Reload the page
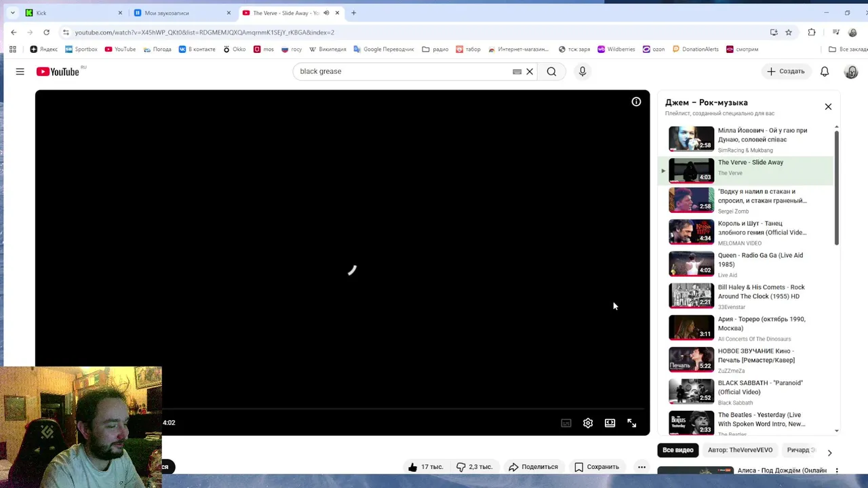868x488 pixels. (x=46, y=32)
